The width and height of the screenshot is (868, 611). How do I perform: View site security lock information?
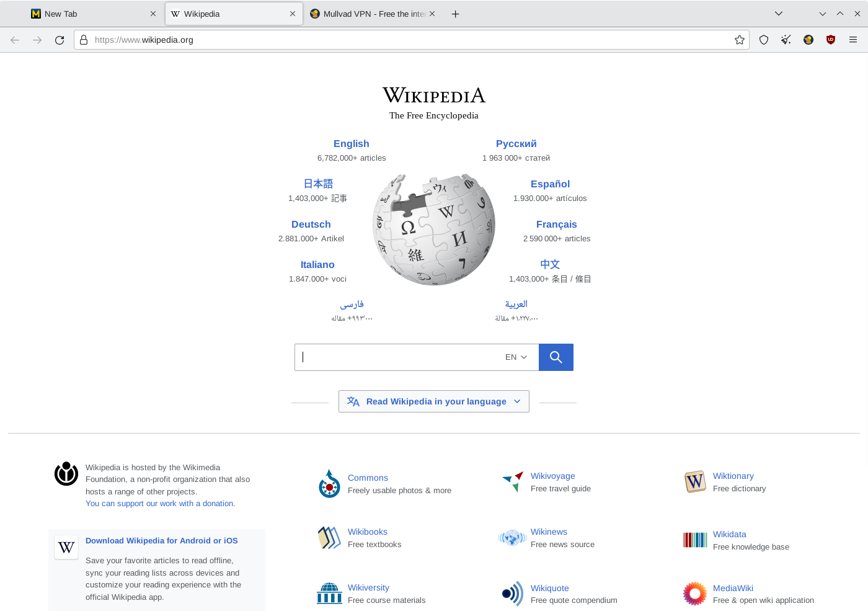point(84,40)
